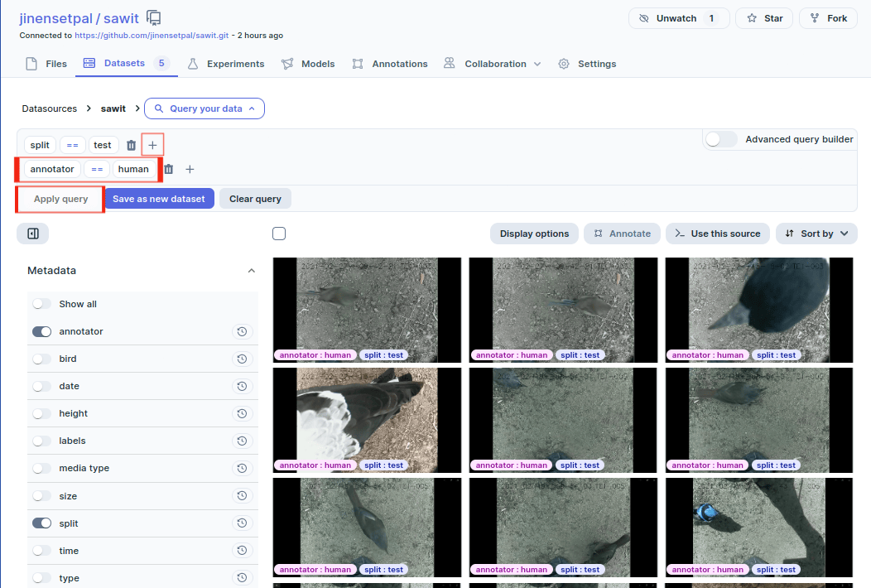Open the GitHub sawit.git link
The image size is (871, 588).
[151, 36]
